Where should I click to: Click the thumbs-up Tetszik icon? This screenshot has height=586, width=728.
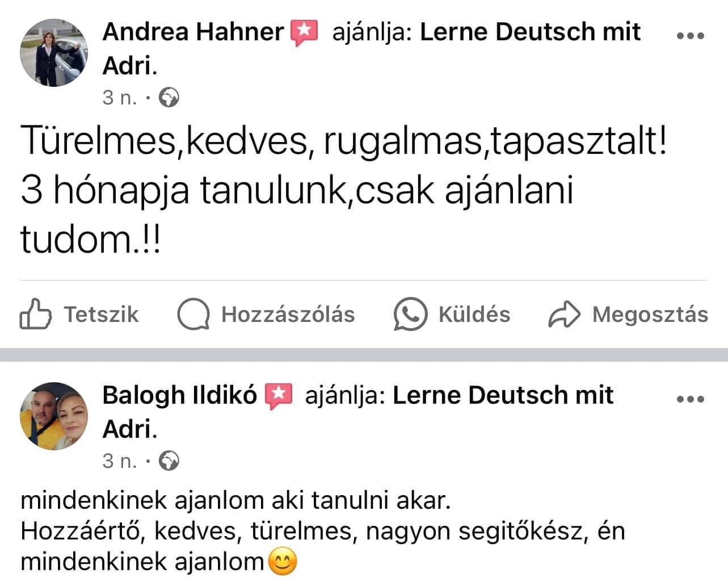36,314
